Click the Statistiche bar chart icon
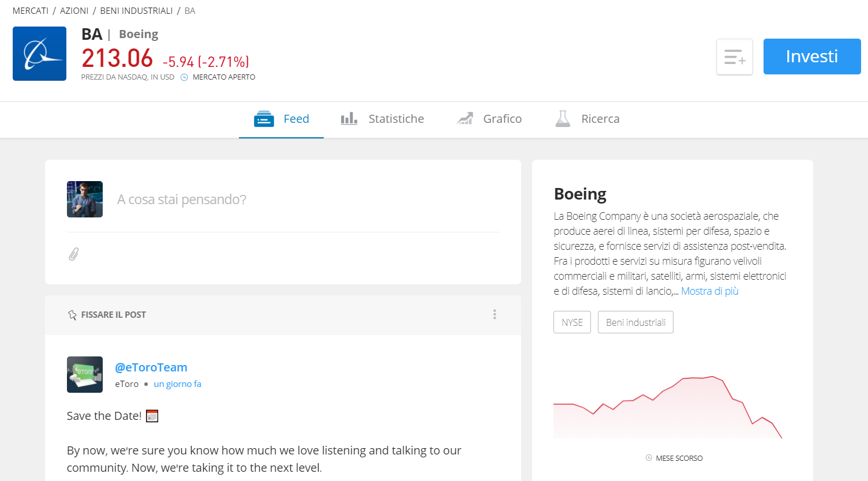Image resolution: width=868 pixels, height=481 pixels. click(349, 119)
